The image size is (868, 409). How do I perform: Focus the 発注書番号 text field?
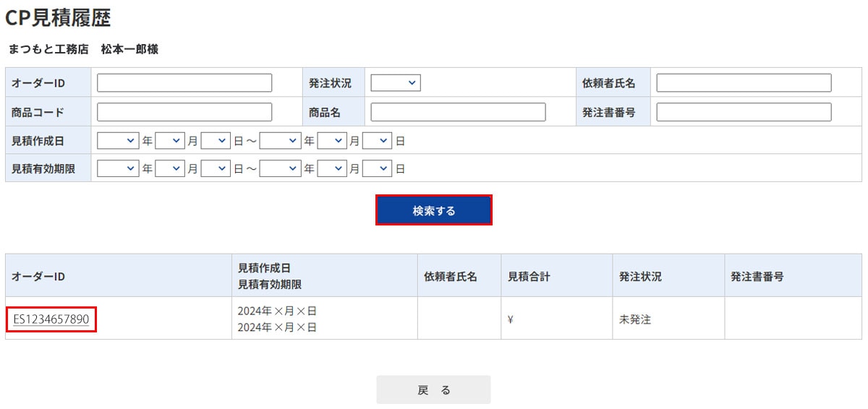[x=744, y=112]
